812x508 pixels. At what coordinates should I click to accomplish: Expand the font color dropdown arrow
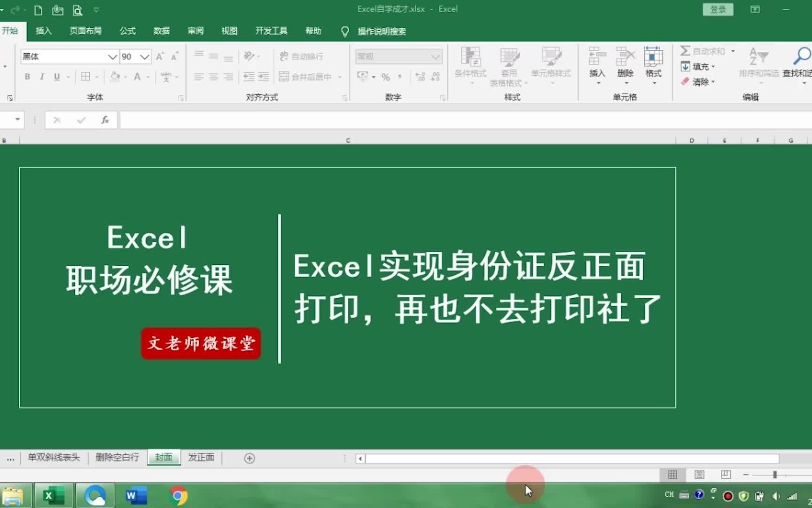148,77
